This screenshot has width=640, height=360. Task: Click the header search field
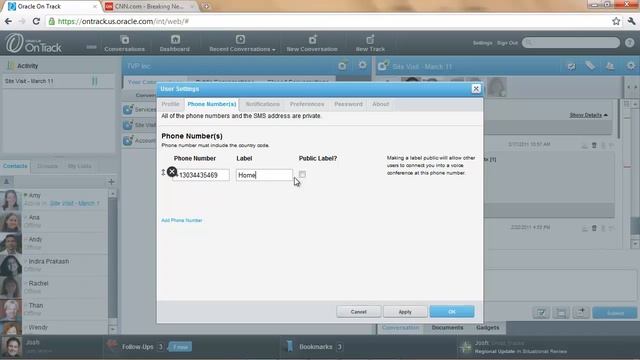(x=571, y=42)
